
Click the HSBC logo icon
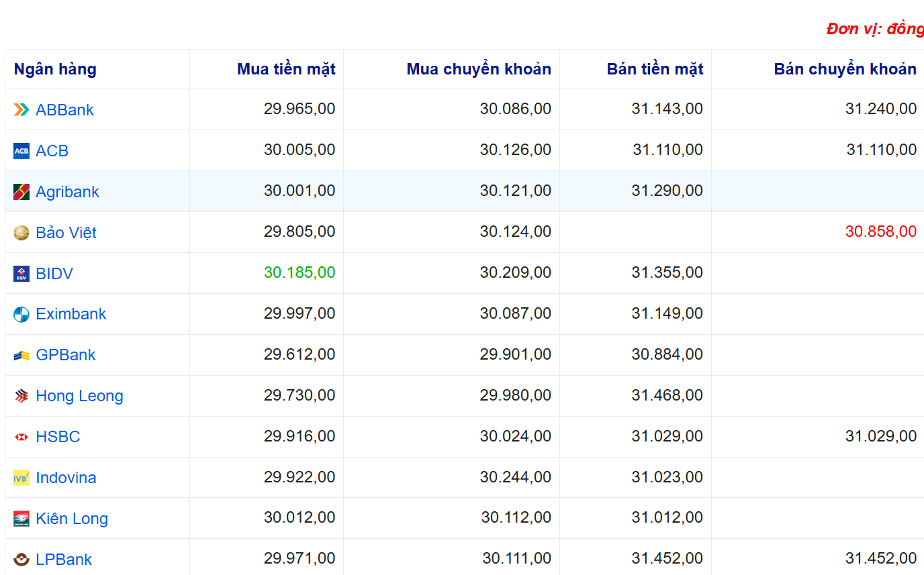click(x=21, y=437)
